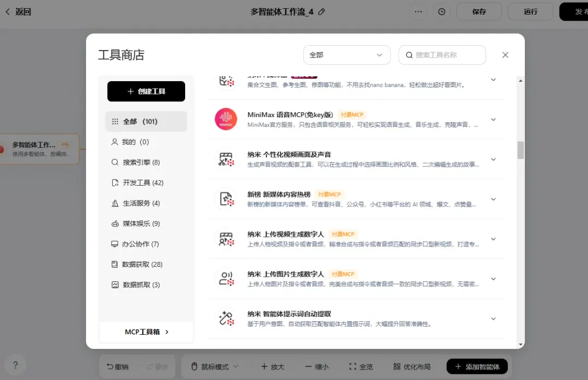Click the 返回 back button
588x380 pixels.
18,11
